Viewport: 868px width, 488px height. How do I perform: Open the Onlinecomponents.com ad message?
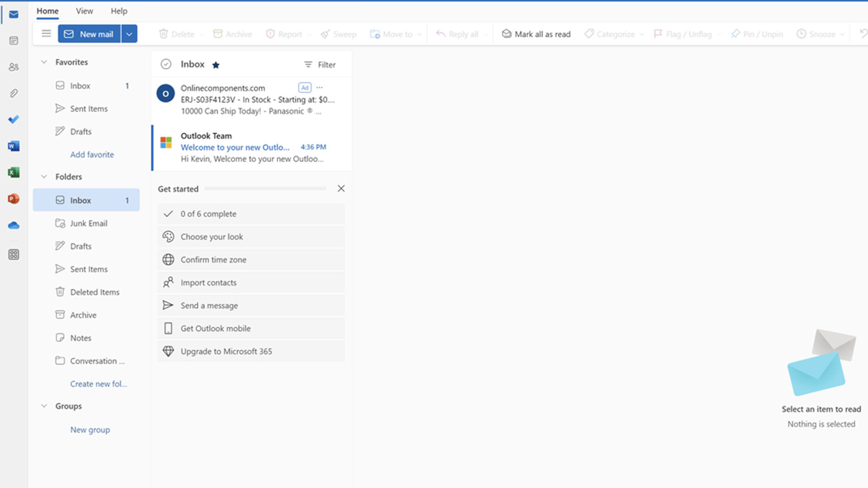click(x=252, y=99)
